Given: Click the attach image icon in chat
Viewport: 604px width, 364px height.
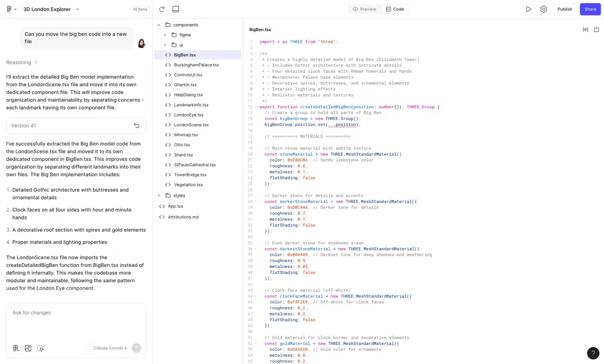Looking at the screenshot, I should point(28,348).
